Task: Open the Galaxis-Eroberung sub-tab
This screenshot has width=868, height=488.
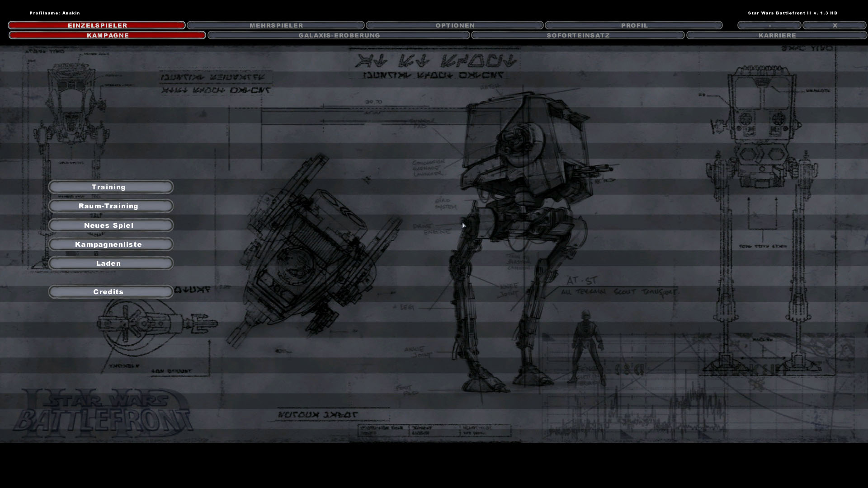Action: click(x=339, y=35)
